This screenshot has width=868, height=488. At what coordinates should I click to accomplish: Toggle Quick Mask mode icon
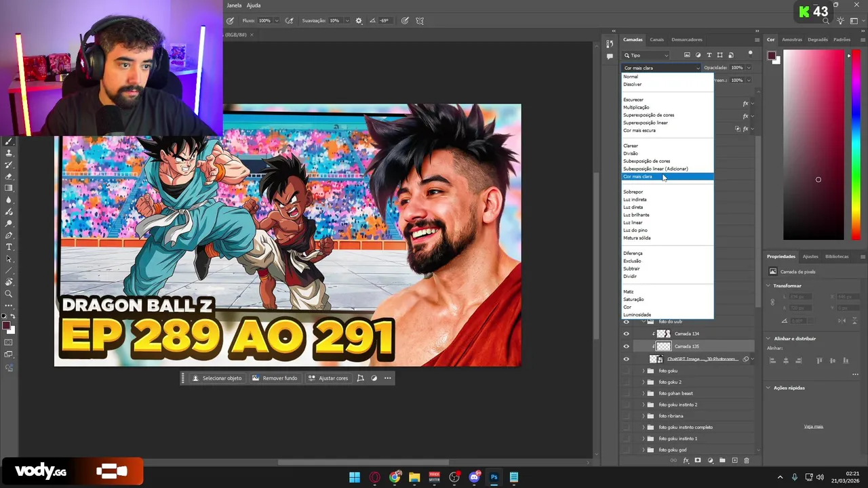coord(9,342)
